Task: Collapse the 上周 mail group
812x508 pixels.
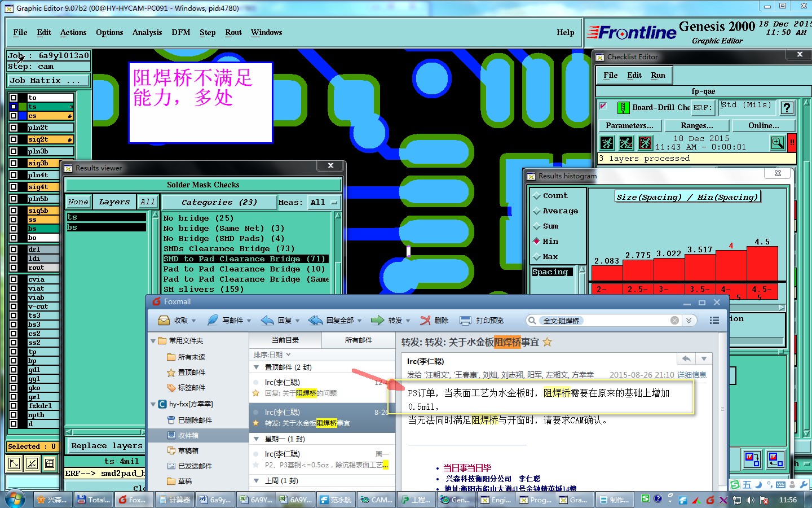Action: tap(257, 481)
